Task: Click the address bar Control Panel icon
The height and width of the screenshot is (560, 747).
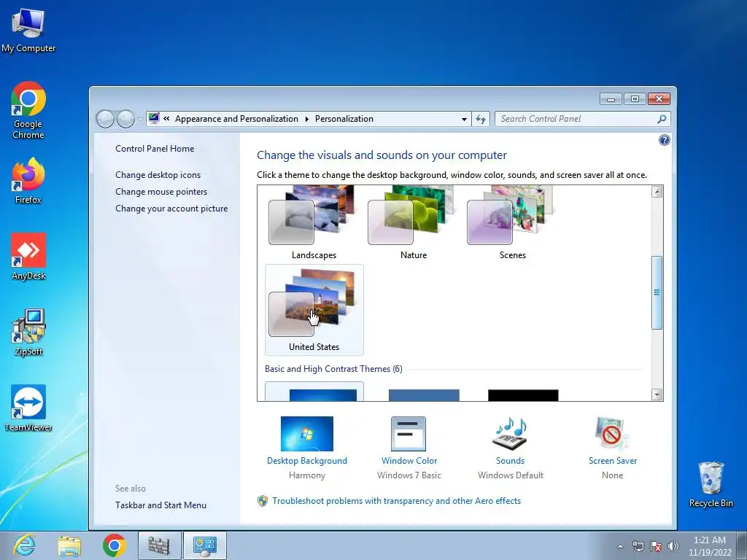Action: [x=154, y=119]
